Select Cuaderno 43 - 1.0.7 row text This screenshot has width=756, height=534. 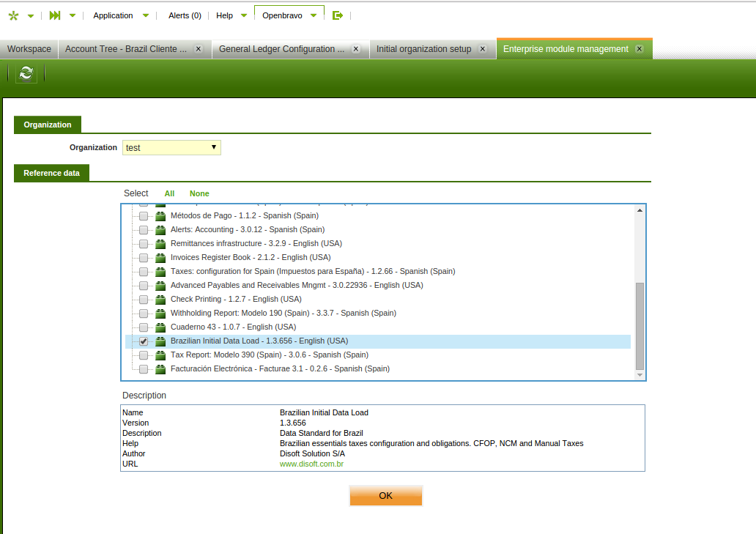click(x=234, y=327)
